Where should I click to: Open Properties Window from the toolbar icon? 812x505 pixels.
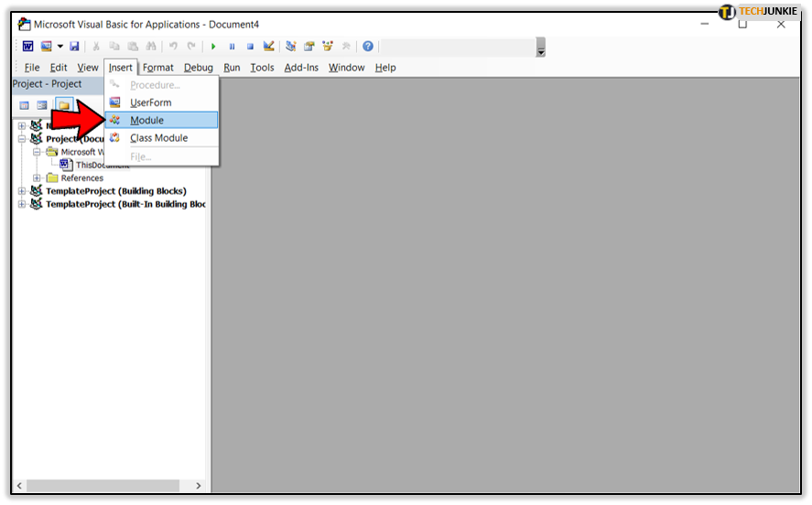pyautogui.click(x=309, y=47)
